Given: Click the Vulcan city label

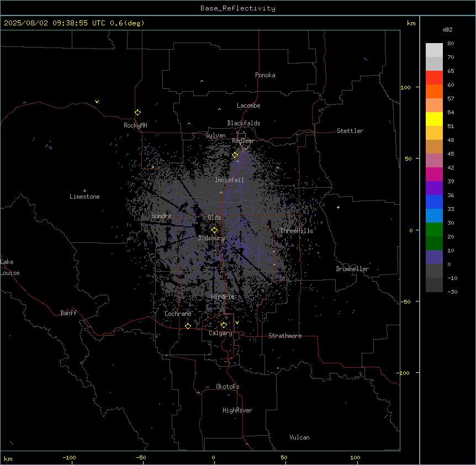Looking at the screenshot, I should [x=299, y=437].
